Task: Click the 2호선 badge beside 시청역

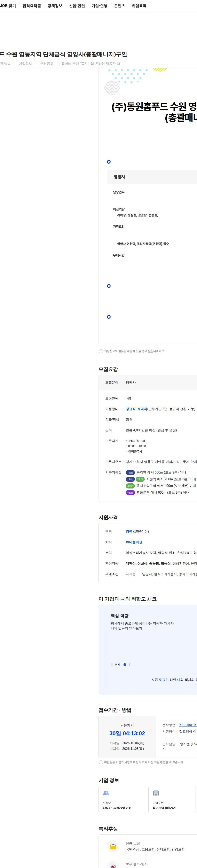Action: click(140, 479)
